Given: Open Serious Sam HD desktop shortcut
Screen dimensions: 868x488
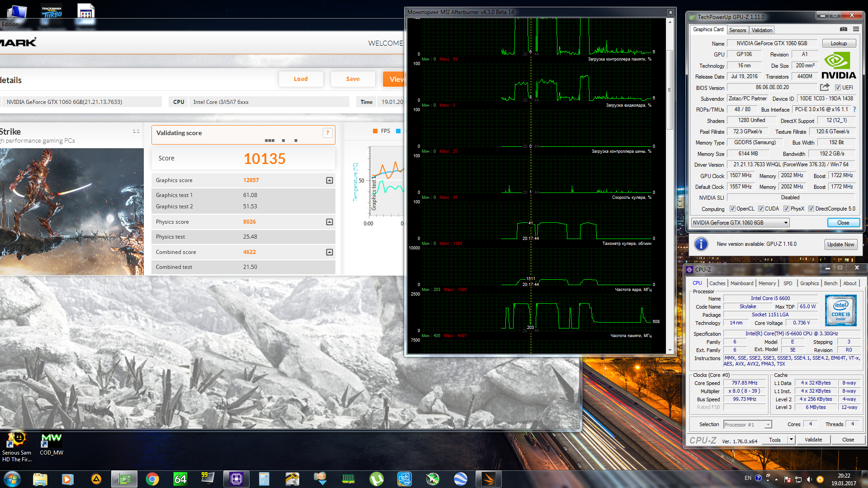Looking at the screenshot, I should coord(17,447).
